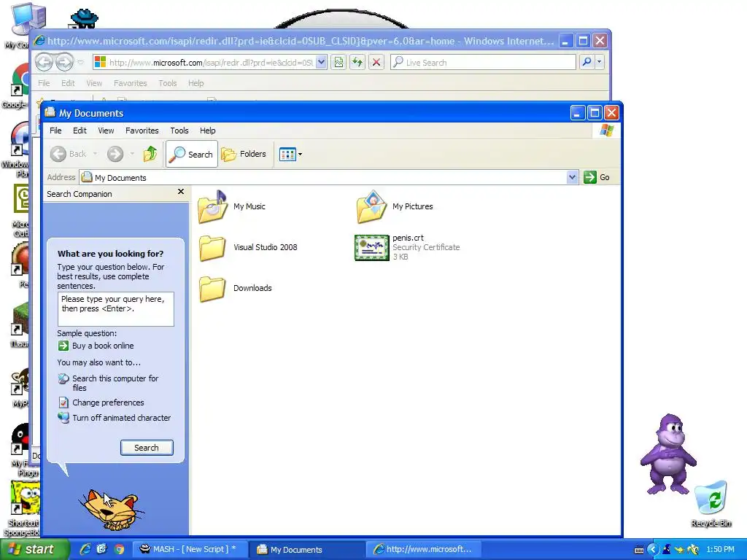Show the Folders pane

coord(244,154)
